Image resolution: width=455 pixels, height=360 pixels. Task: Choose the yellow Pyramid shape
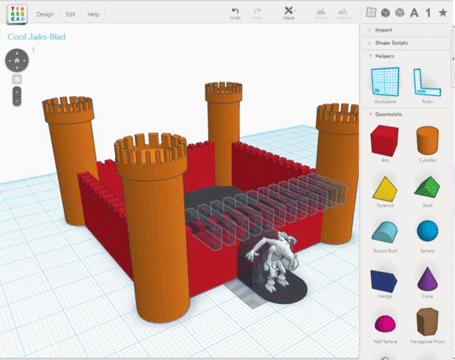[385, 189]
